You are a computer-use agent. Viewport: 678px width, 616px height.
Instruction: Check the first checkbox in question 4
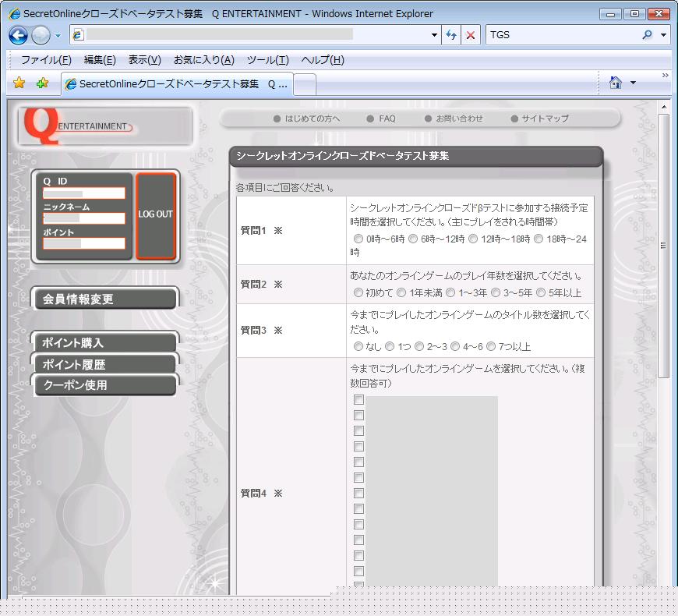point(359,400)
